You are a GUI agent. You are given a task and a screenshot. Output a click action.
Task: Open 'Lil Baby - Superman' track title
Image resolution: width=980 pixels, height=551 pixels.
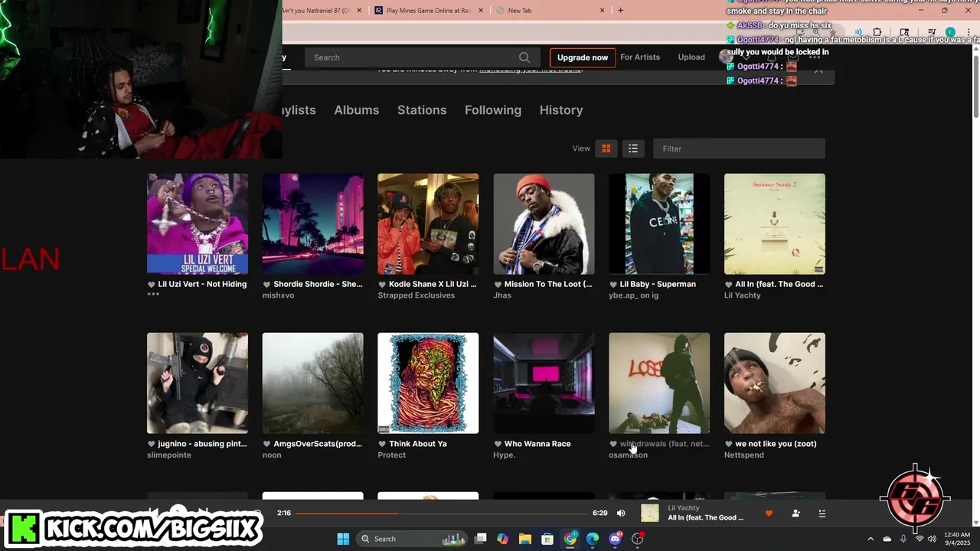(658, 284)
